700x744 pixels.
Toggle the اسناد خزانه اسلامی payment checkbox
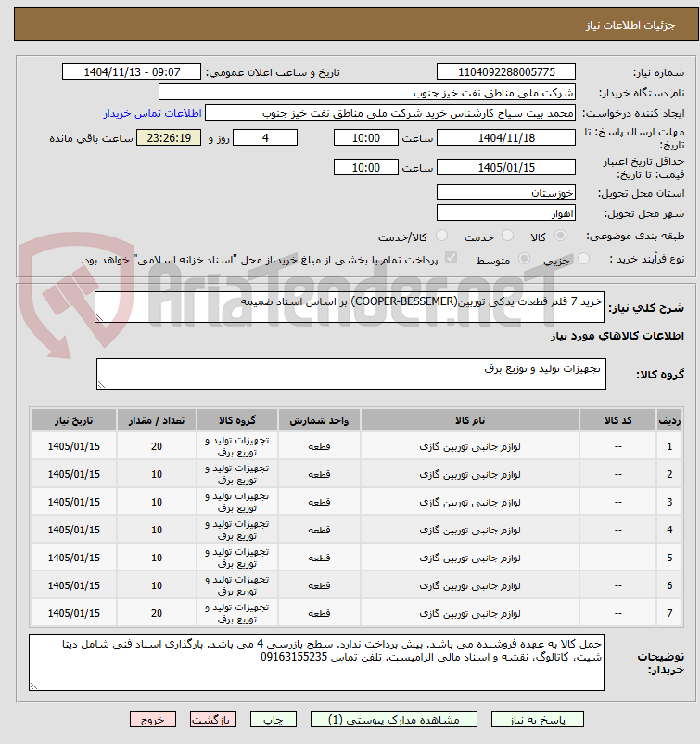coord(451,258)
